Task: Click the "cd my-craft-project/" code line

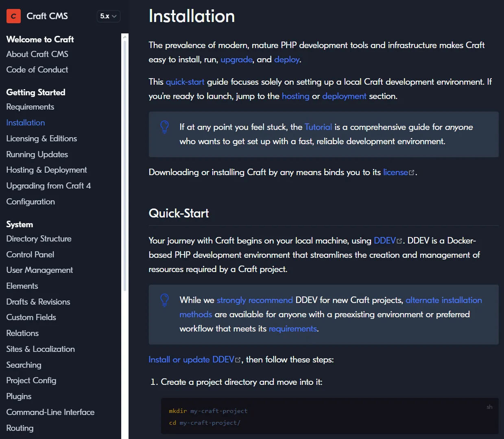Action: click(x=205, y=423)
